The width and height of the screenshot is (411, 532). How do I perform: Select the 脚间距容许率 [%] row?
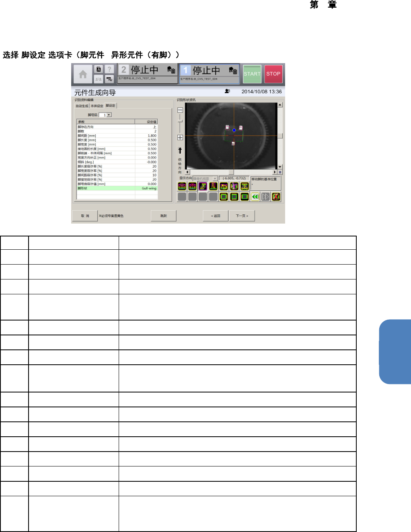(x=117, y=175)
